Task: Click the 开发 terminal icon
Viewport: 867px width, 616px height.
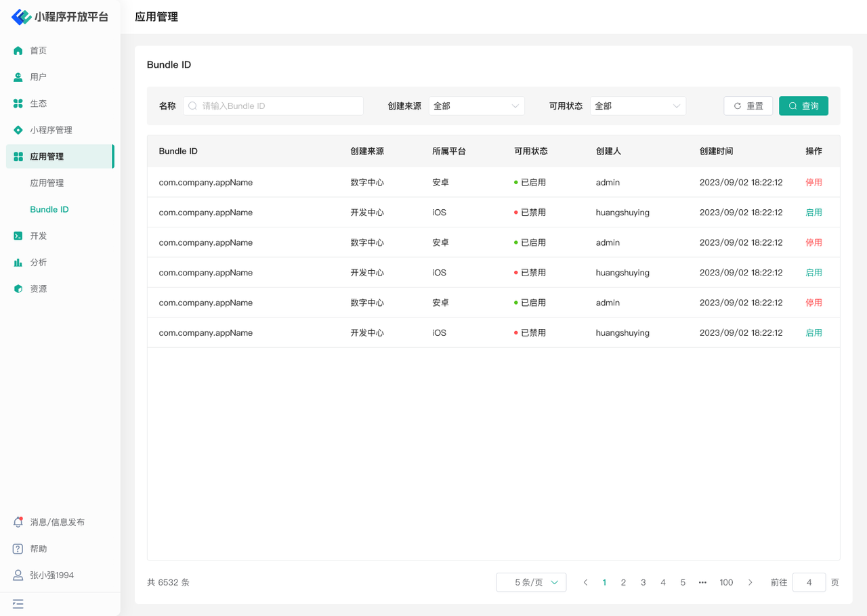Action: click(x=18, y=236)
